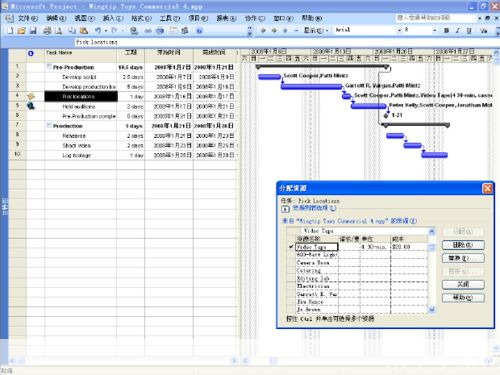Click the Show Subtasks plus icon
This screenshot has height=375, width=500.
coord(285,30)
